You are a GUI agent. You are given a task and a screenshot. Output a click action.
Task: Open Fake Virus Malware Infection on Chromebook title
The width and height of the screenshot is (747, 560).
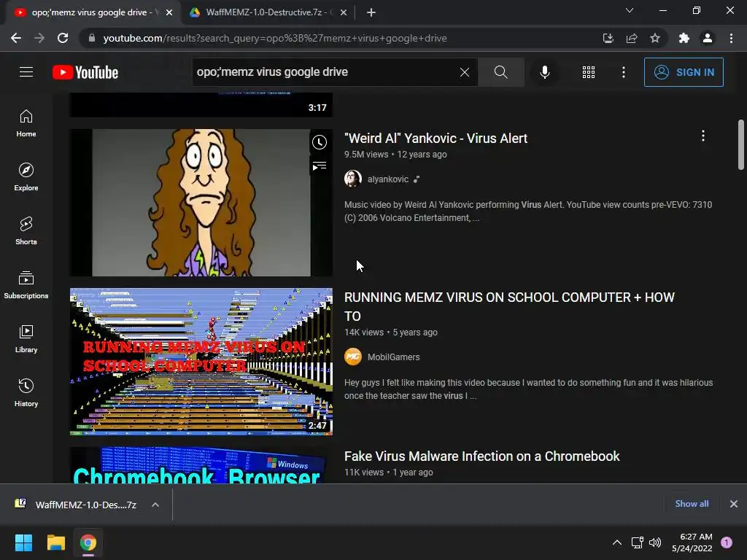[482, 456]
